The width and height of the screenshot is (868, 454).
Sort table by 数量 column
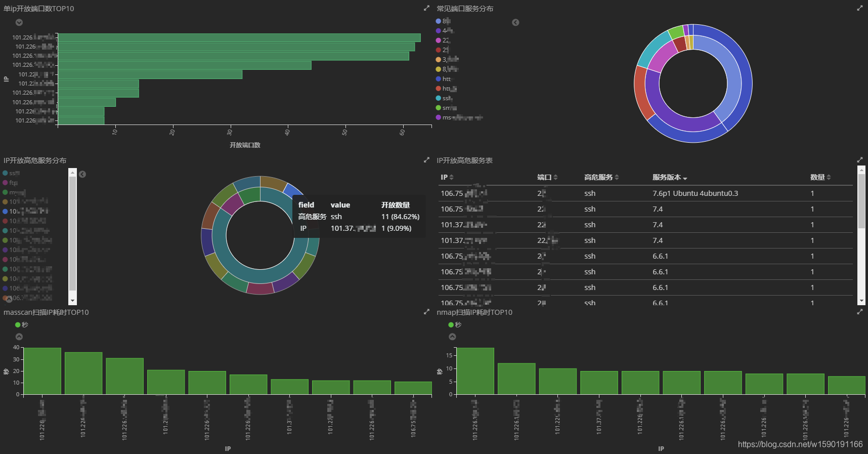pyautogui.click(x=820, y=177)
